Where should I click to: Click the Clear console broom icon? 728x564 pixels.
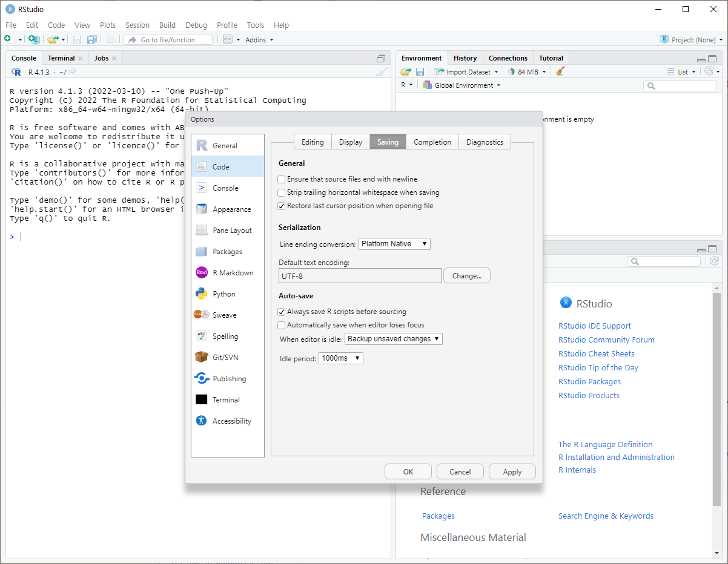tap(382, 72)
